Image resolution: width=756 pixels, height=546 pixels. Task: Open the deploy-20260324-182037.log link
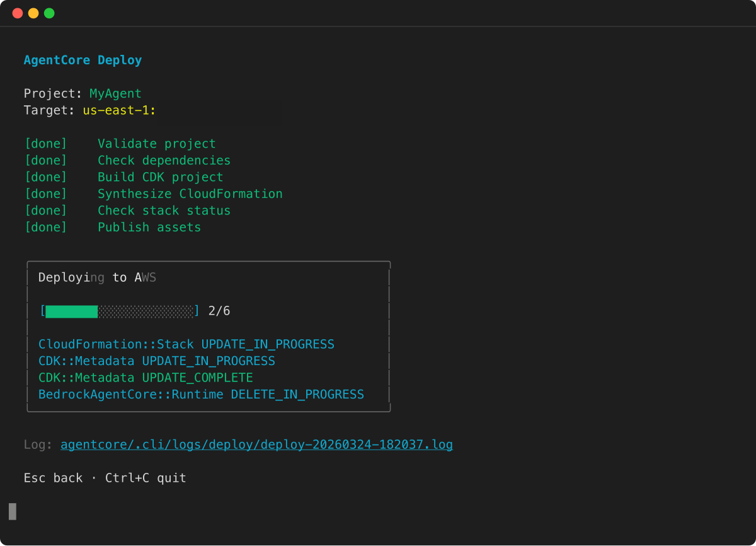[x=256, y=444]
